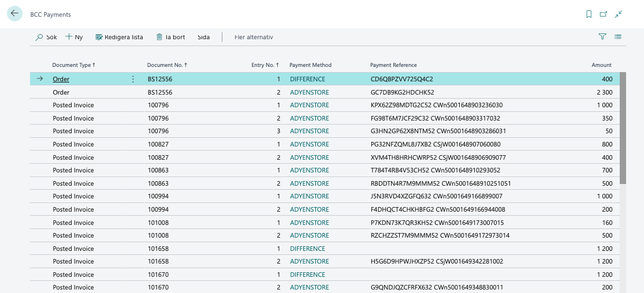Image resolution: width=644 pixels, height=293 pixels.
Task: Click Ta bort to delete row
Action: point(170,37)
